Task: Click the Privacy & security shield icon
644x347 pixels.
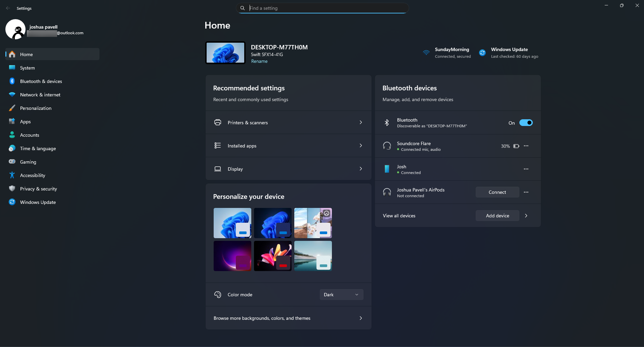Action: tap(12, 188)
